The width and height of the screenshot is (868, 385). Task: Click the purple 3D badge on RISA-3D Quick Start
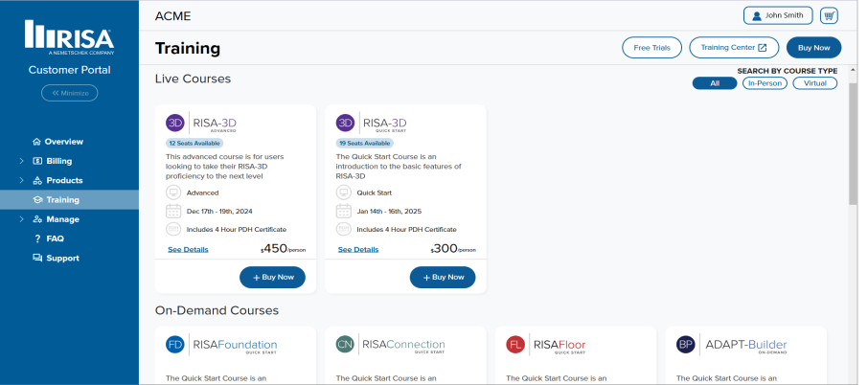(346, 123)
